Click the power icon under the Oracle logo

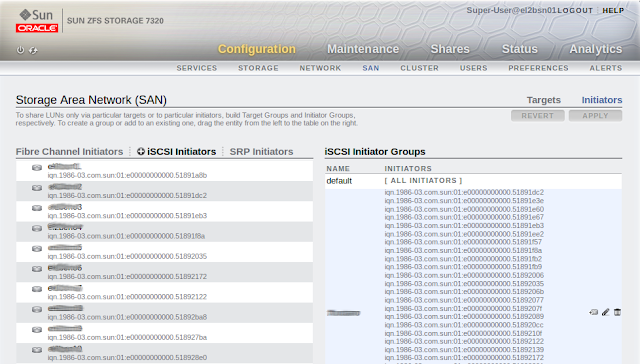pyautogui.click(x=20, y=50)
